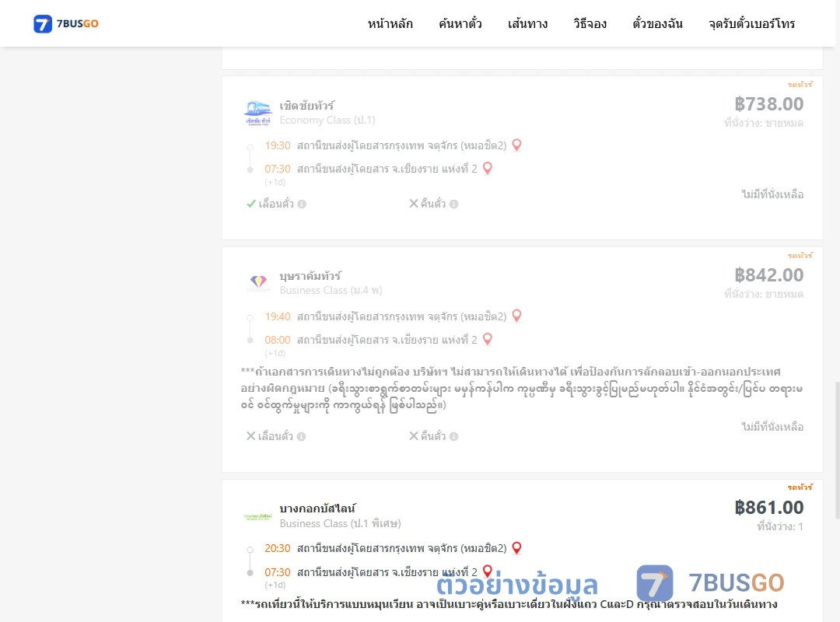Click ไม่มีที่นั่งเหลือ on ฿738.00 card
840x622 pixels.
click(x=772, y=194)
